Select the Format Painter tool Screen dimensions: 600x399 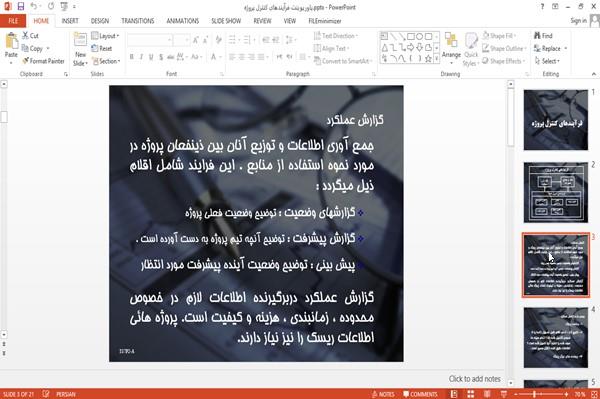pos(43,61)
